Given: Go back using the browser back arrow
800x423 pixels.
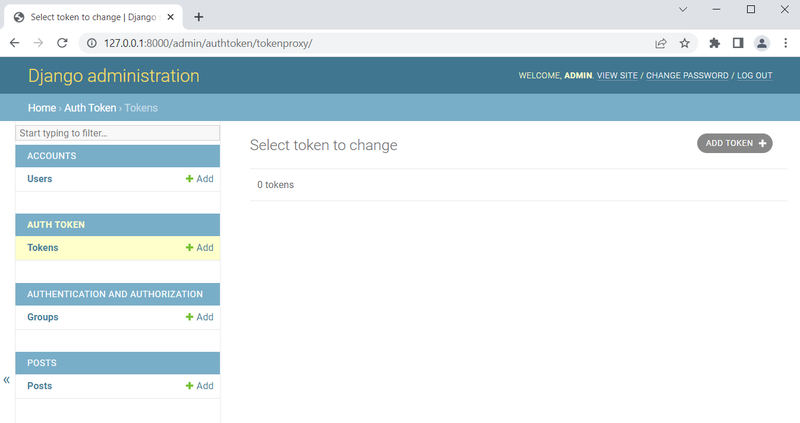Looking at the screenshot, I should click(x=14, y=43).
